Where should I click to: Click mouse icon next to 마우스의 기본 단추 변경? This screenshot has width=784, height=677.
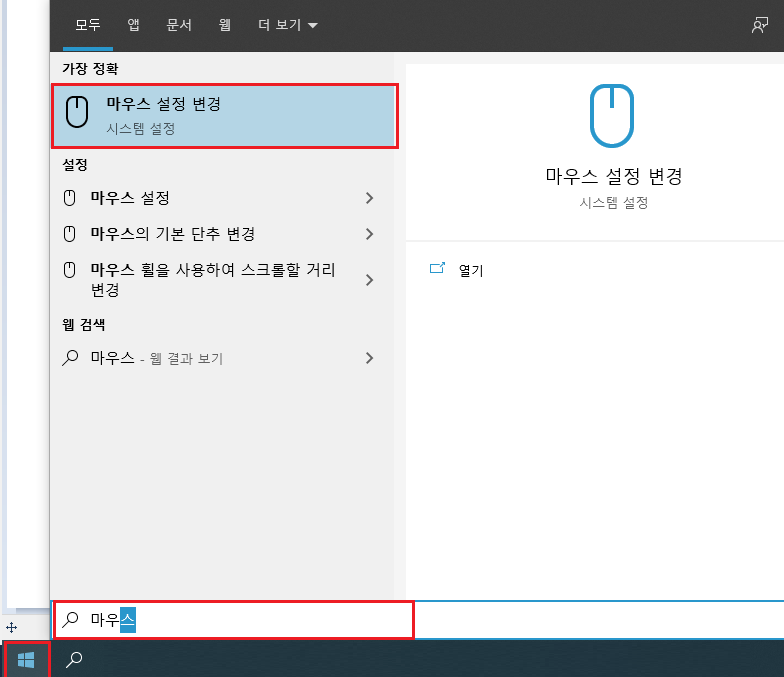pyautogui.click(x=70, y=234)
